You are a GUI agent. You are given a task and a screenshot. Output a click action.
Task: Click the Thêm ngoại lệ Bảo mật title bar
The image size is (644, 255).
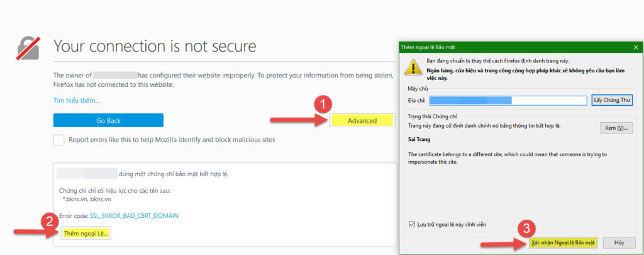point(503,47)
